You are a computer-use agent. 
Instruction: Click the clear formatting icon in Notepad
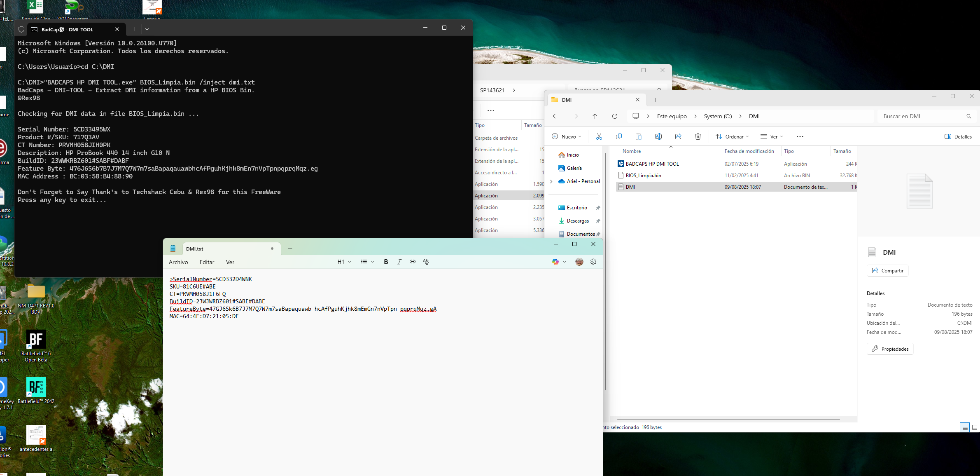pyautogui.click(x=426, y=262)
